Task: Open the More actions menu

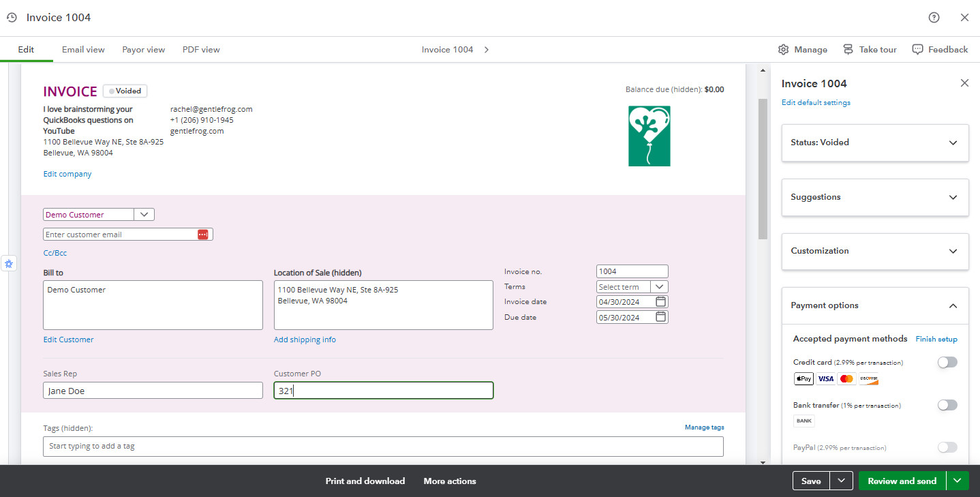Action: (450, 481)
